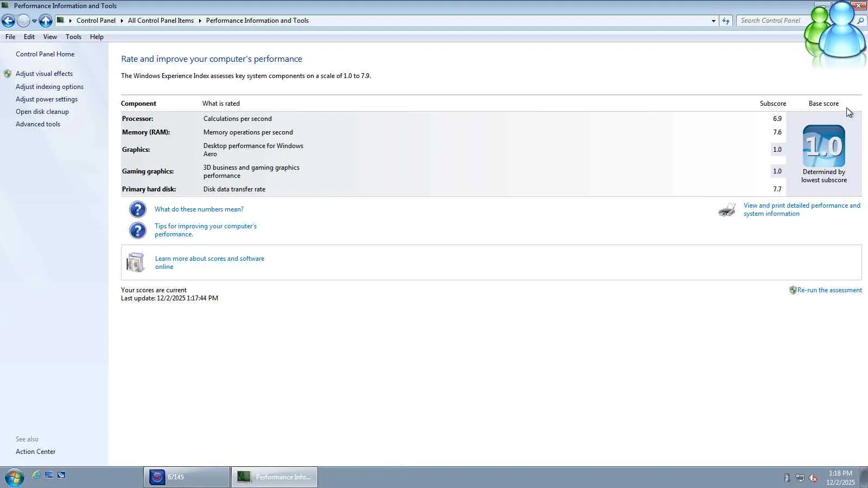The width and height of the screenshot is (868, 488).
Task: Click the Search Control Panel field
Action: (x=770, y=21)
